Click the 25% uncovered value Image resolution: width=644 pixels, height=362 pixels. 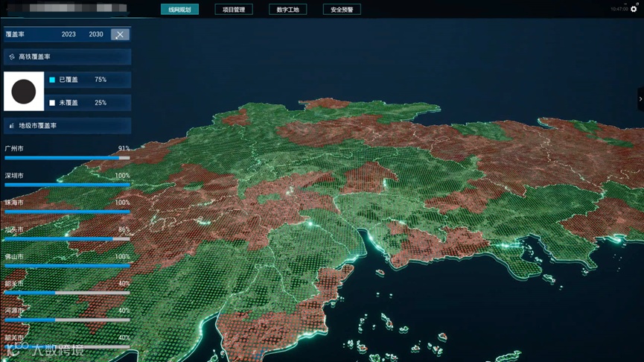point(101,103)
